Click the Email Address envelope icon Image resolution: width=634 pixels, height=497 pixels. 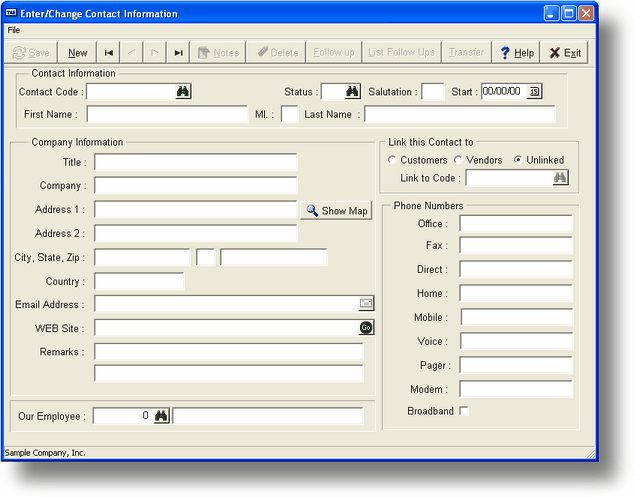(x=366, y=304)
